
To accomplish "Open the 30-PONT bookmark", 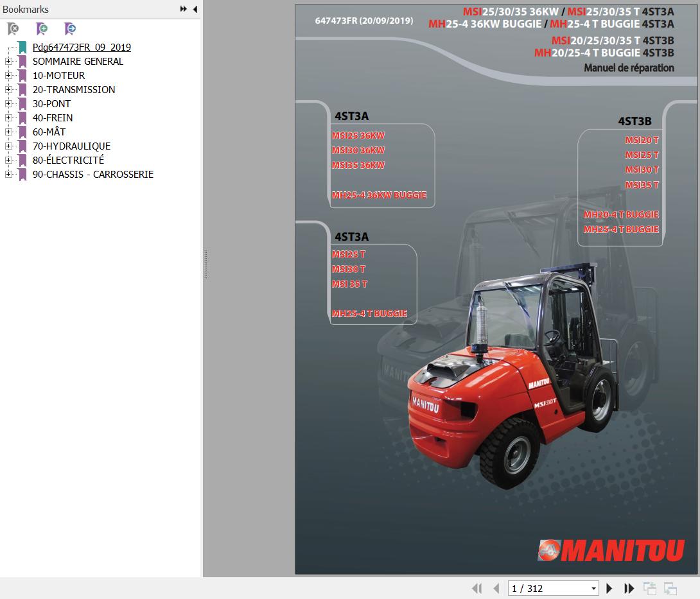I will tap(51, 103).
